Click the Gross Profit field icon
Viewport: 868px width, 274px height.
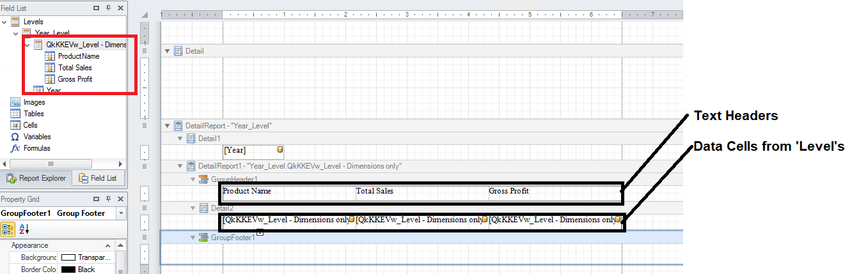(50, 79)
